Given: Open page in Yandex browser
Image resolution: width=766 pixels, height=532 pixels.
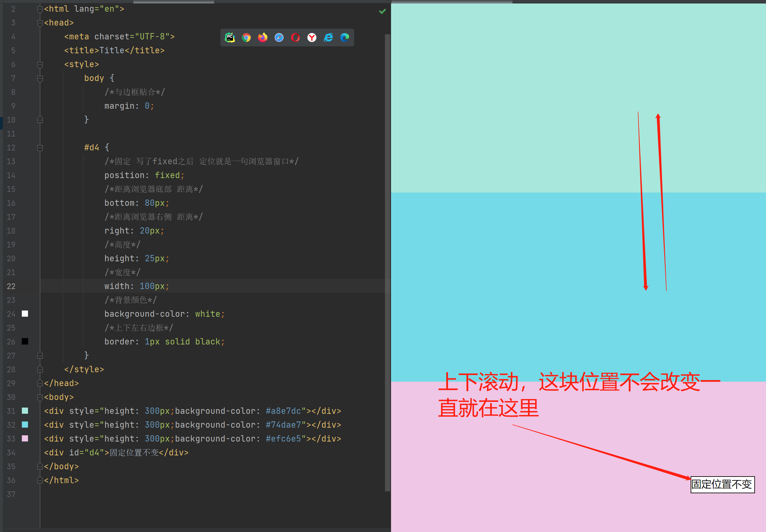Looking at the screenshot, I should 312,37.
